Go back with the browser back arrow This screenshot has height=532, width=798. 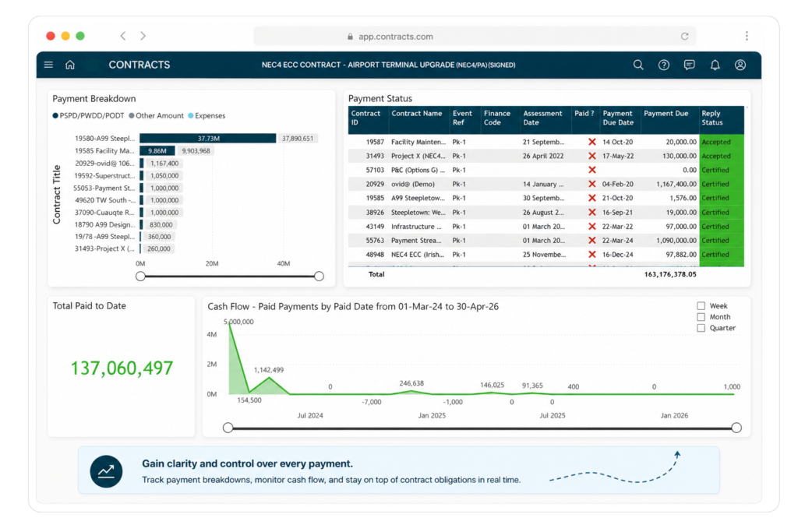(122, 36)
